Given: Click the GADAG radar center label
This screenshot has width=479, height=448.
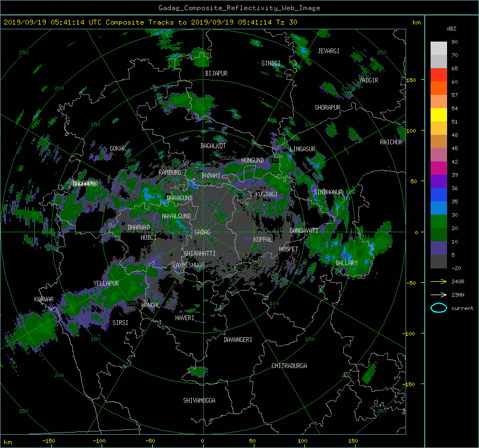Looking at the screenshot, I should (x=202, y=232).
